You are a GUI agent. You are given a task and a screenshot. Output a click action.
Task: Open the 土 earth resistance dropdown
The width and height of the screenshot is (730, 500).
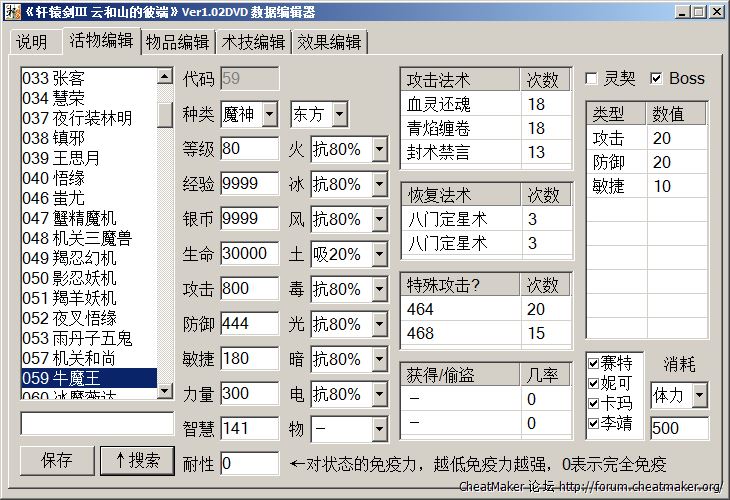378,255
